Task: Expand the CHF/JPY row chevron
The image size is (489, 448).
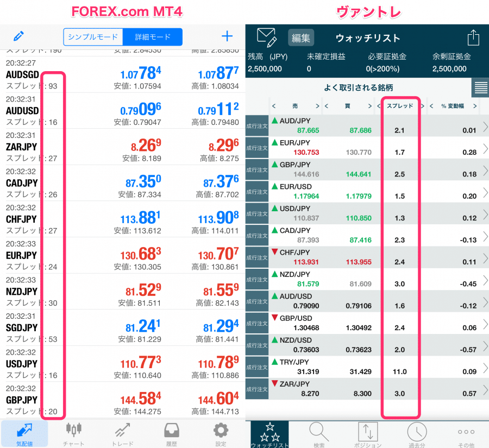Action: [485, 258]
